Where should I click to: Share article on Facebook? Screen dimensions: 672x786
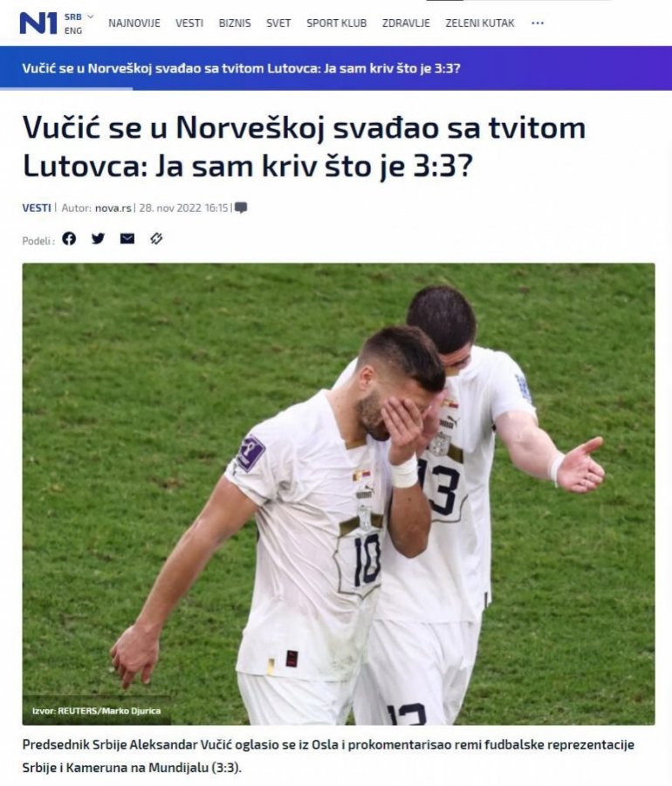[x=69, y=239]
